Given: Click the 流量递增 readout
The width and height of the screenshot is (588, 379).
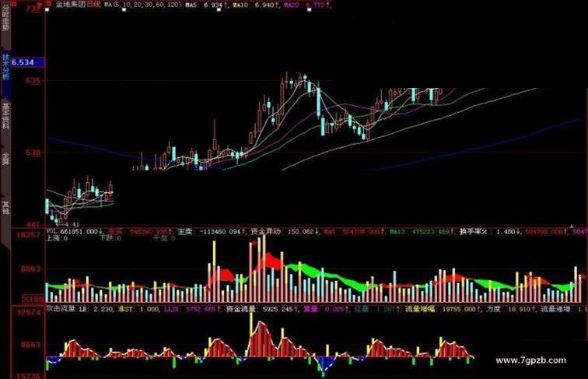Looking at the screenshot, I should tap(564, 309).
